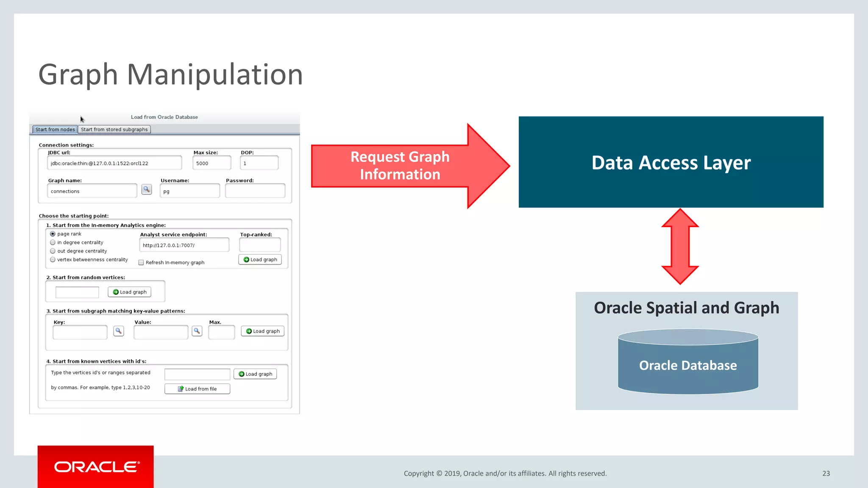Select vertex betweenness centrality option

pos(53,260)
